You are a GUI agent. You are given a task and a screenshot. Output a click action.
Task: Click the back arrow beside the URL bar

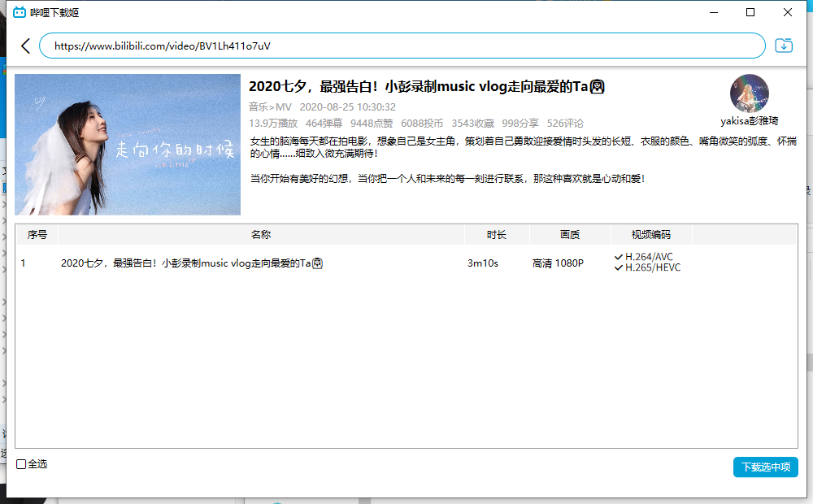tap(25, 46)
